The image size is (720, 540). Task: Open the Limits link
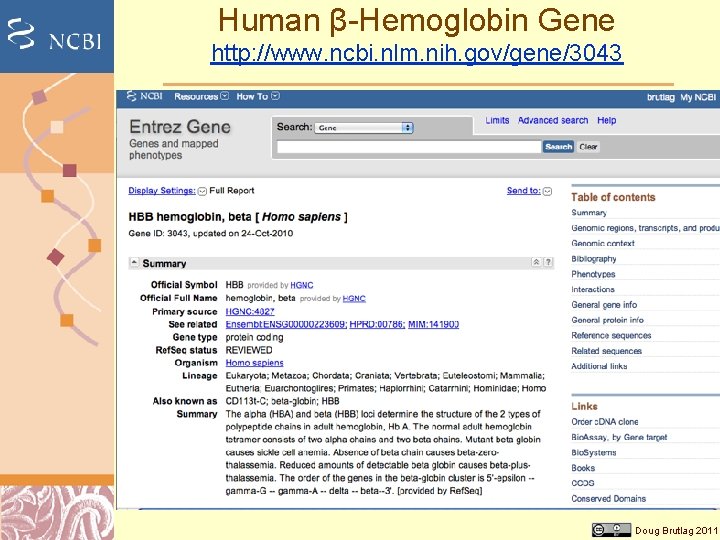coord(497,120)
